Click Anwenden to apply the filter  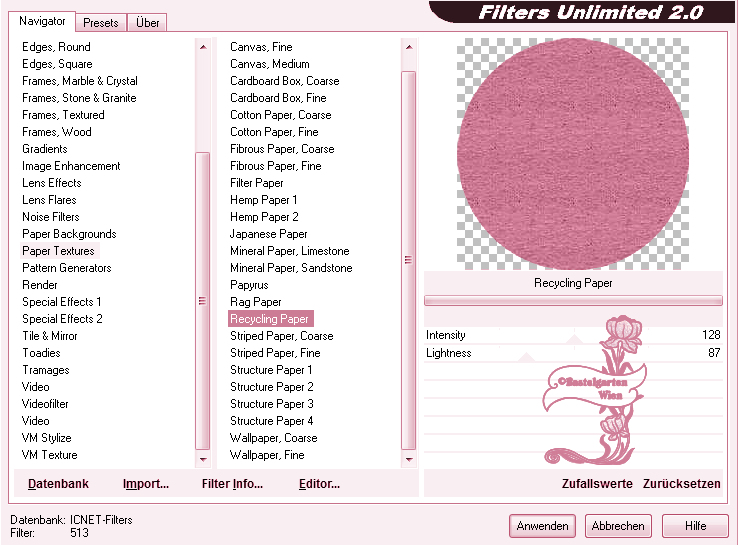(542, 526)
